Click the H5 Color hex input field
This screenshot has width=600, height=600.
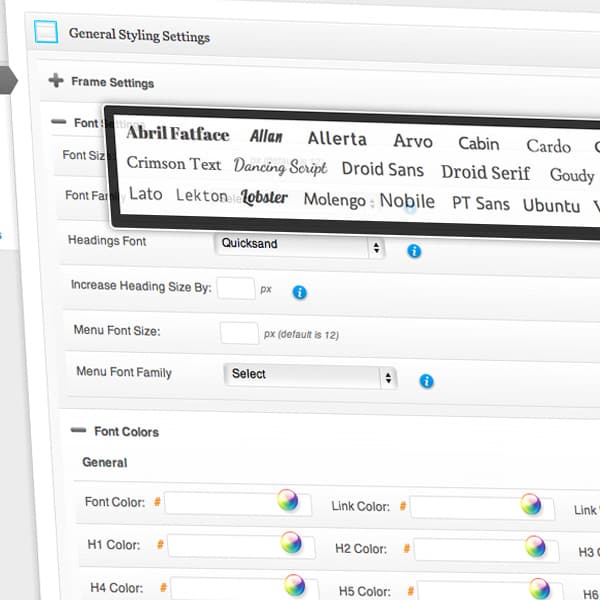490,591
